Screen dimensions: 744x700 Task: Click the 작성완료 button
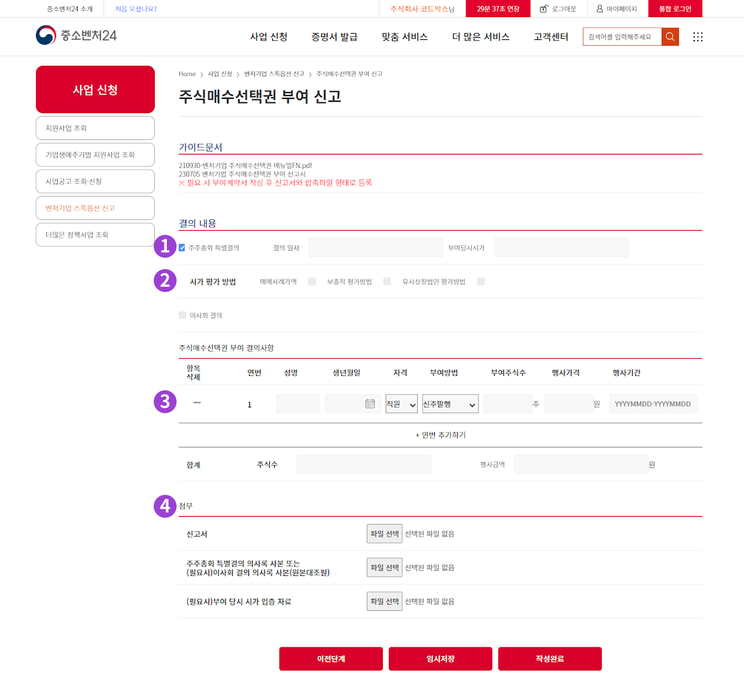pos(550,659)
